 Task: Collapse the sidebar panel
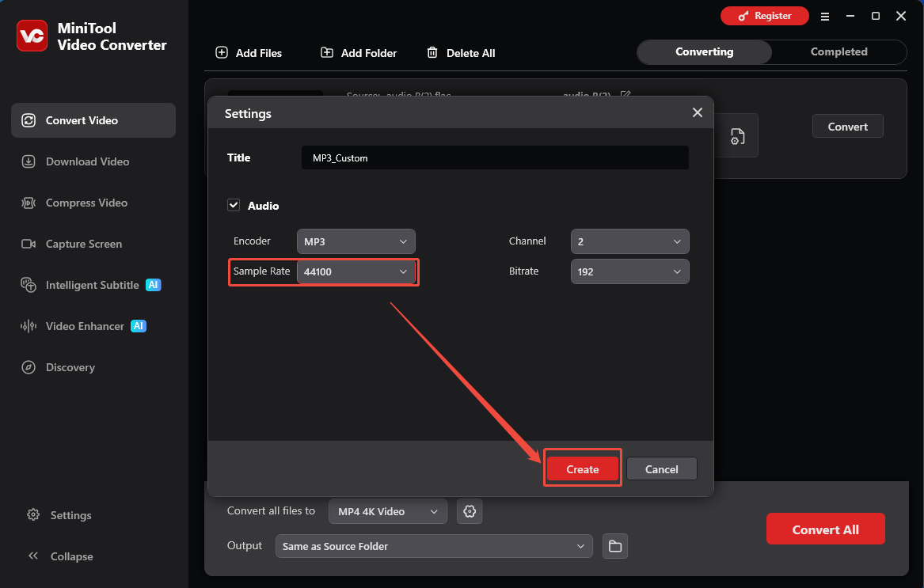pos(60,556)
